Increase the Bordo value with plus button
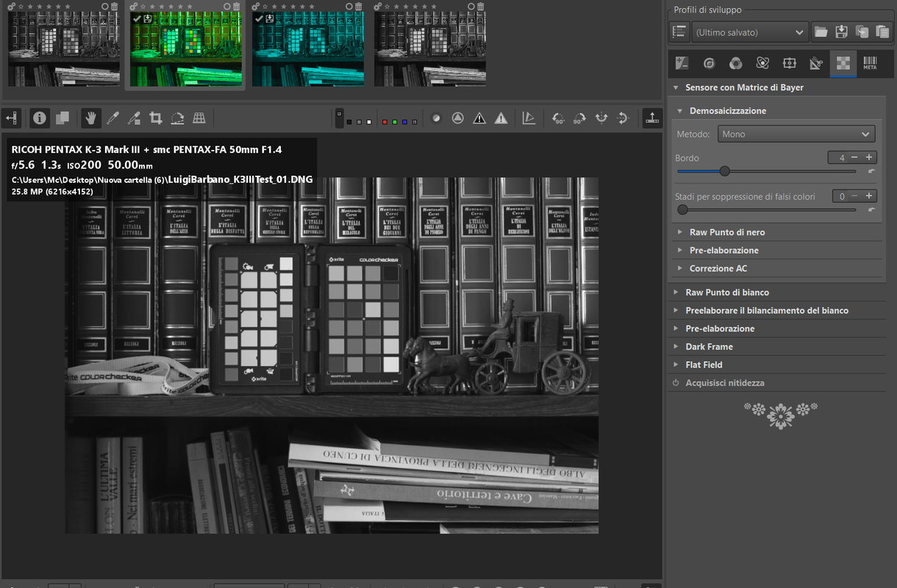Viewport: 897px width, 588px height. (x=869, y=157)
